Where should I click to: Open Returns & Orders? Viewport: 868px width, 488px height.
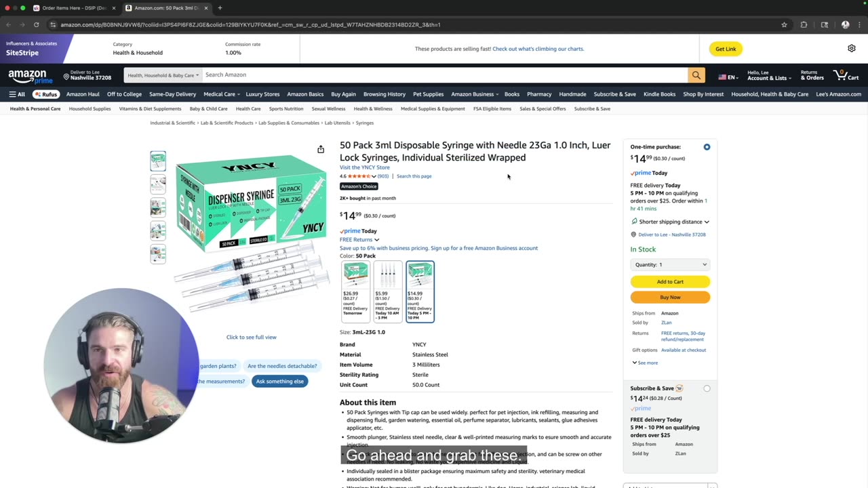812,75
